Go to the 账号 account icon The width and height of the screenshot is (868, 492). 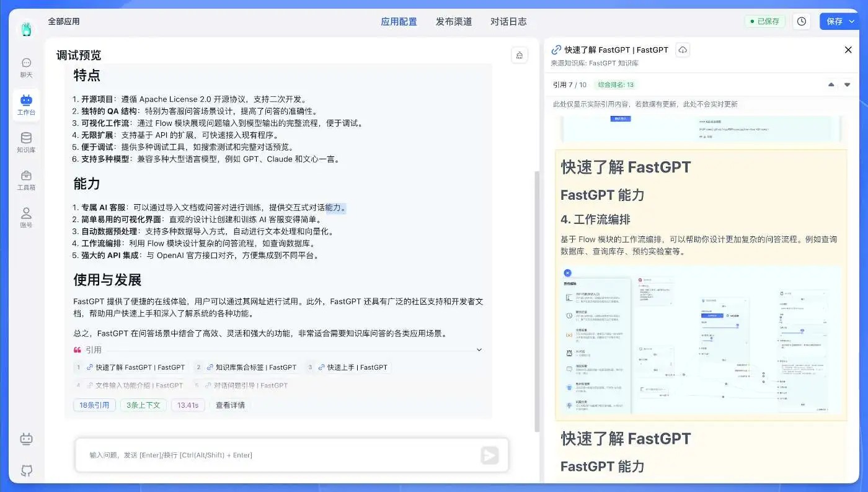[x=26, y=218]
